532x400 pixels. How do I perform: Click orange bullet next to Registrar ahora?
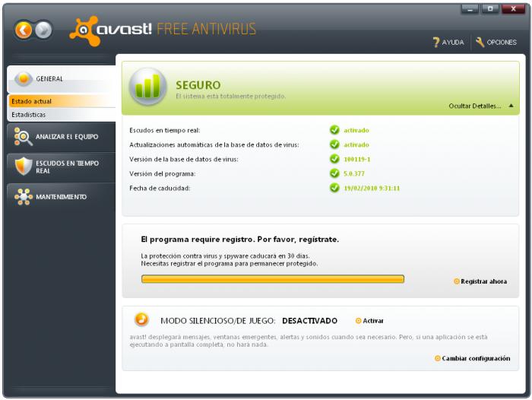[x=456, y=281]
